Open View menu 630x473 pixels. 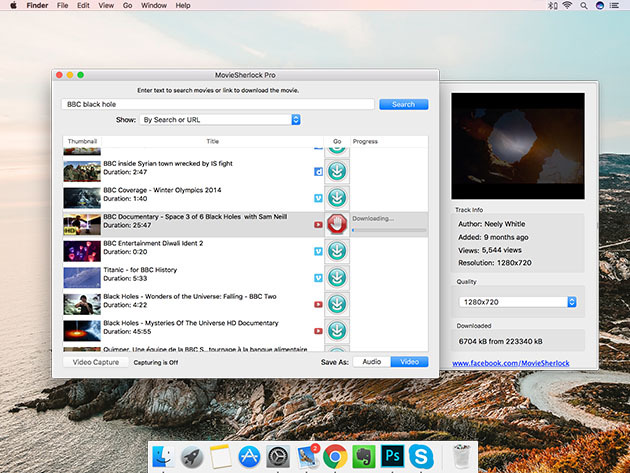[106, 6]
